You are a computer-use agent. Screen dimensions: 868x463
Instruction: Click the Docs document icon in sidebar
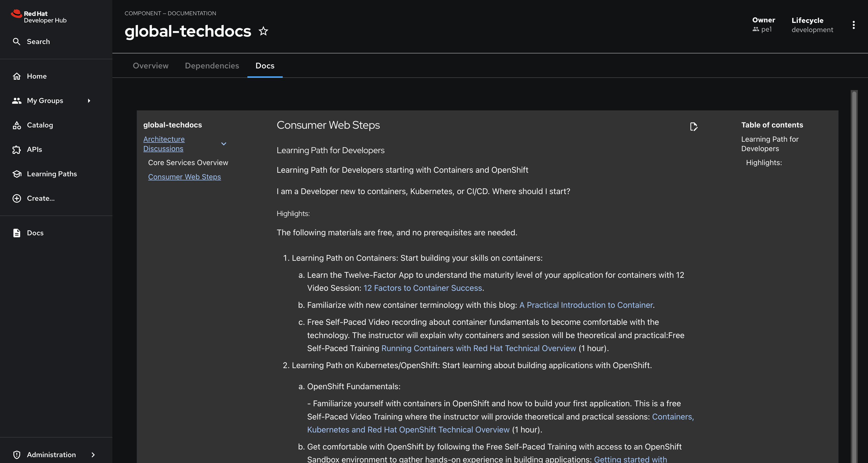coord(17,233)
